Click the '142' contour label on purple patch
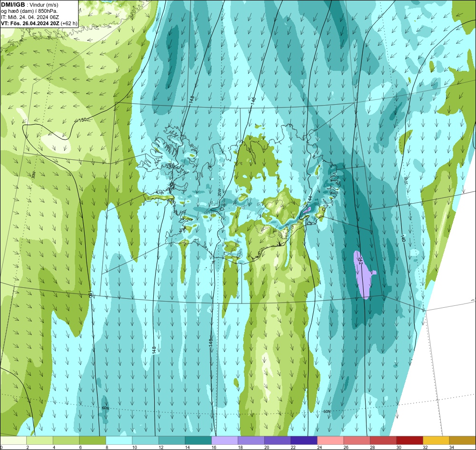This screenshot has width=476, height=450. (x=361, y=261)
